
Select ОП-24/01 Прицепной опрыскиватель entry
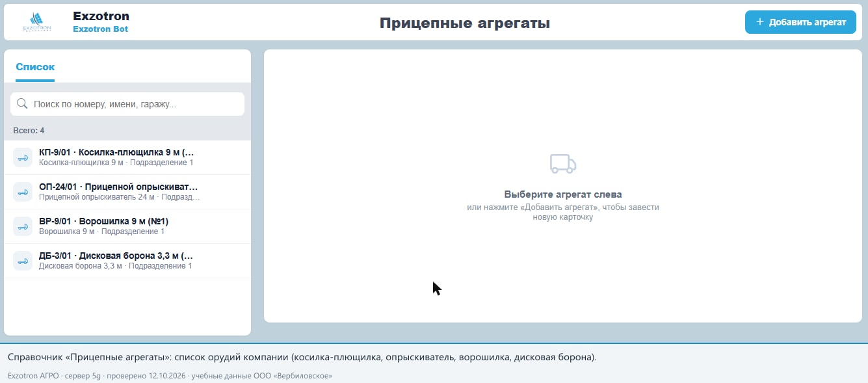point(127,192)
